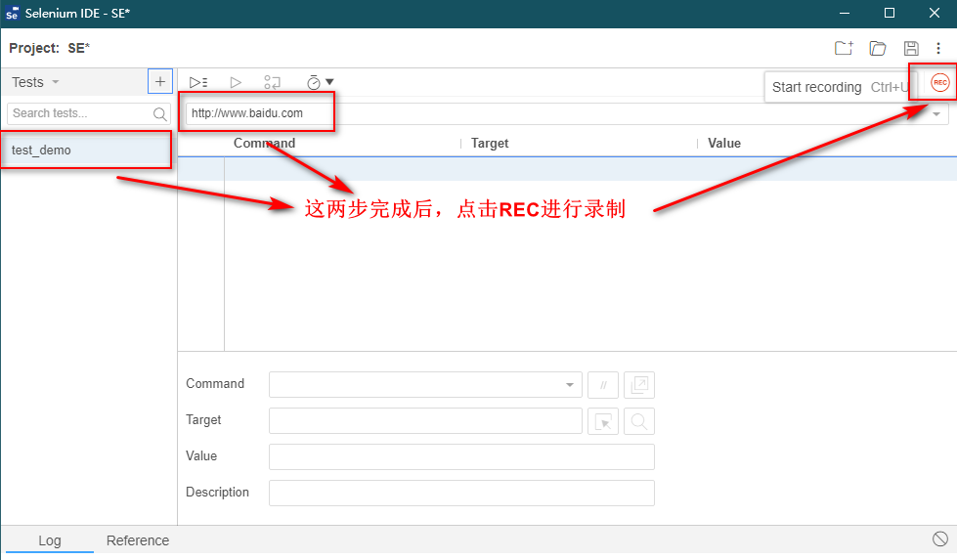This screenshot has width=957, height=560.
Task: Create a new project
Action: [x=844, y=48]
